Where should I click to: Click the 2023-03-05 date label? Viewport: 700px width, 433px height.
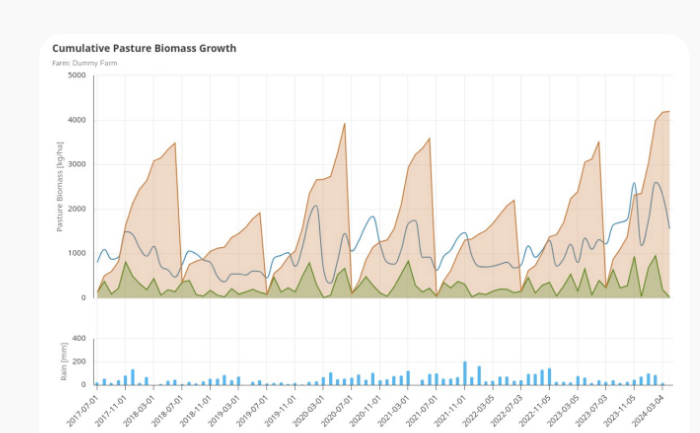(563, 411)
